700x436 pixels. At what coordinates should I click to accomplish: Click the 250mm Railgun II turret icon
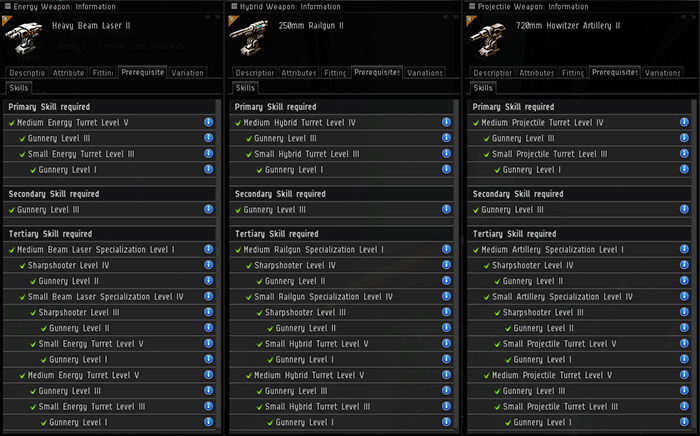coord(249,37)
